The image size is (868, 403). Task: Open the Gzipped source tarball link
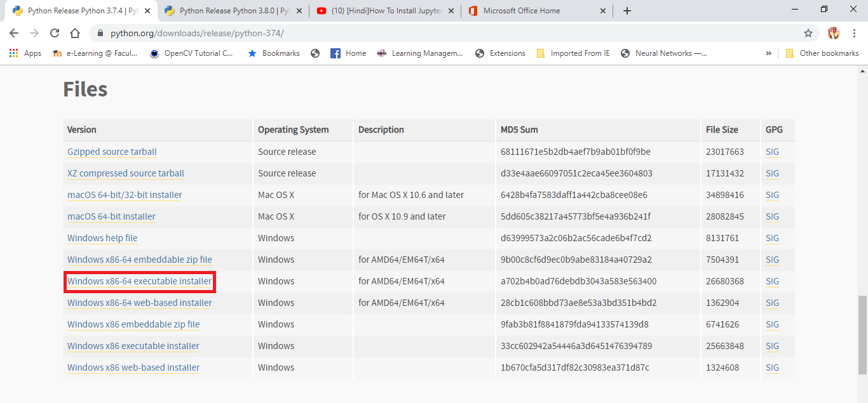(112, 151)
